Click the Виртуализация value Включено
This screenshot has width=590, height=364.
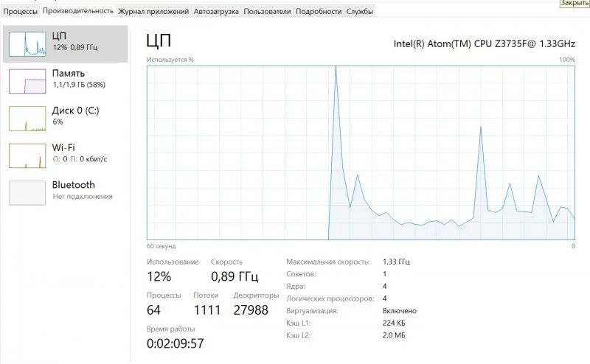click(x=400, y=311)
